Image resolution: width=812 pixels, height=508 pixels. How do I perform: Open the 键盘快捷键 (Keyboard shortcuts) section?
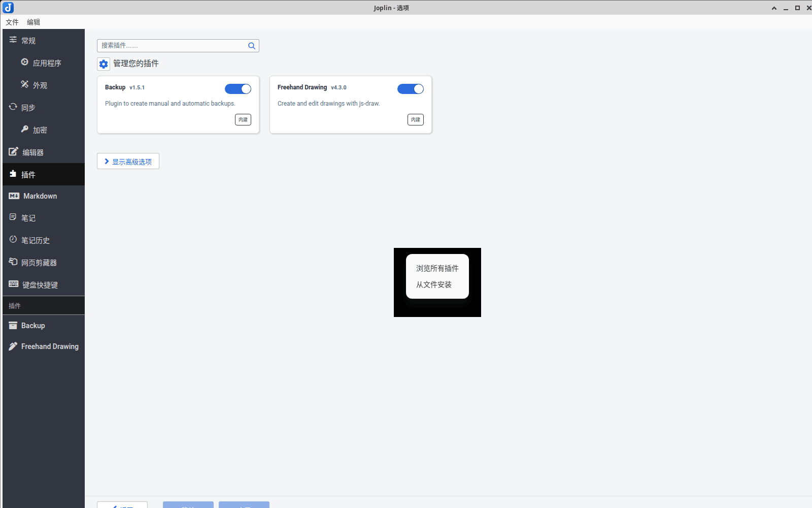click(x=44, y=285)
